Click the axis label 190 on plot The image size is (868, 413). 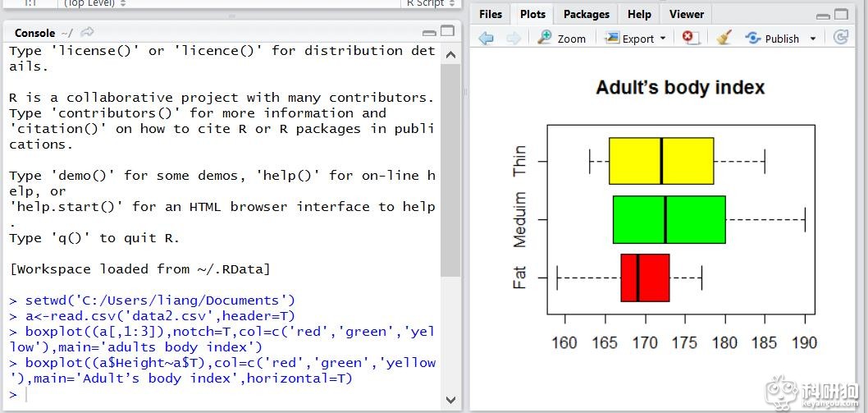804,342
